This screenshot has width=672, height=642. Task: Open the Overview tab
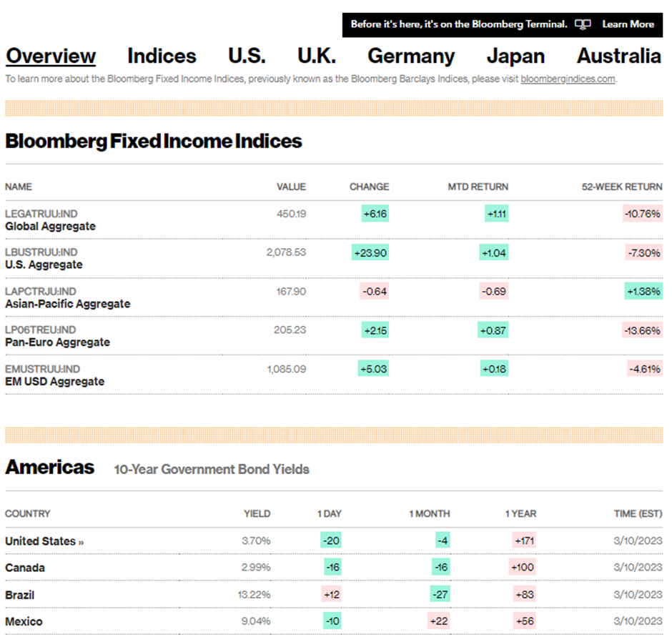(x=51, y=56)
